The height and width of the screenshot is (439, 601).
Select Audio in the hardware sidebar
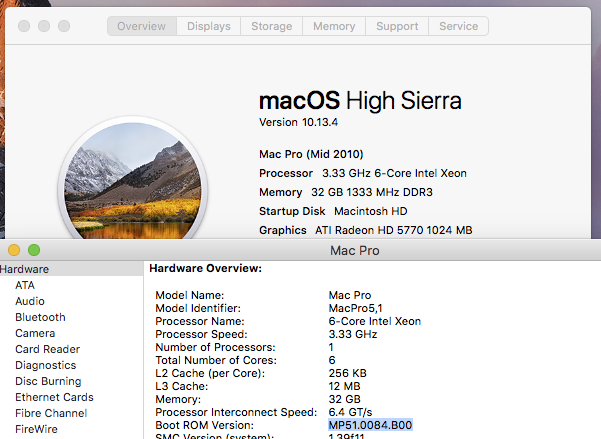tap(30, 301)
